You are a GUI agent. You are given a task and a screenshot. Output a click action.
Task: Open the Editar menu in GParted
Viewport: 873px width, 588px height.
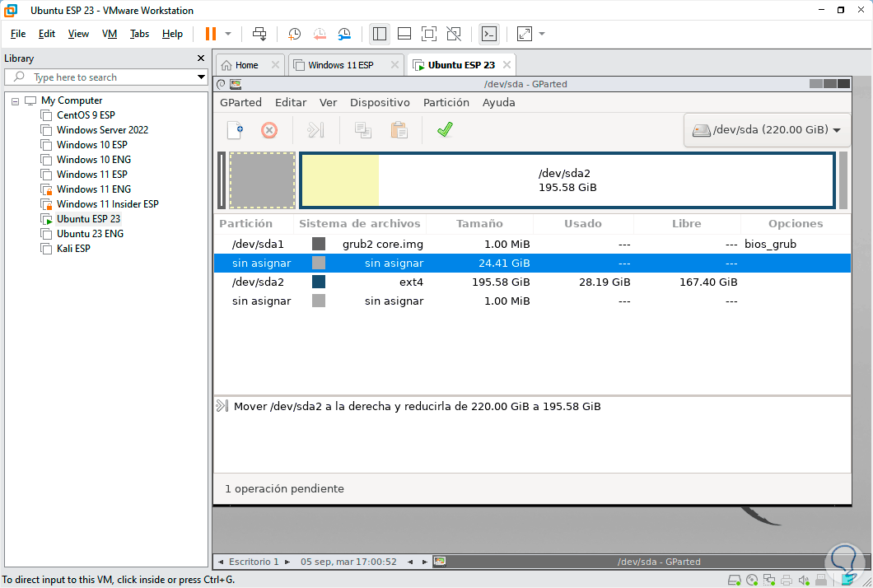291,102
